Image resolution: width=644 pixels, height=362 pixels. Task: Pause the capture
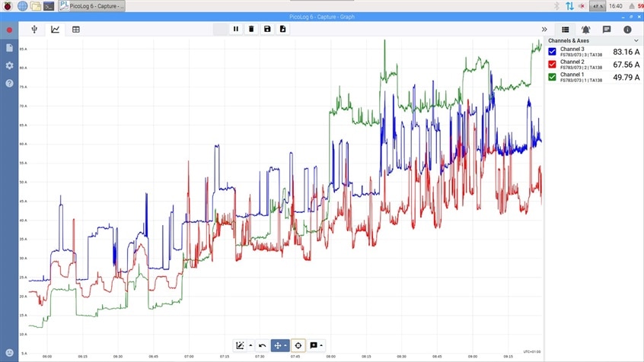pyautogui.click(x=236, y=29)
